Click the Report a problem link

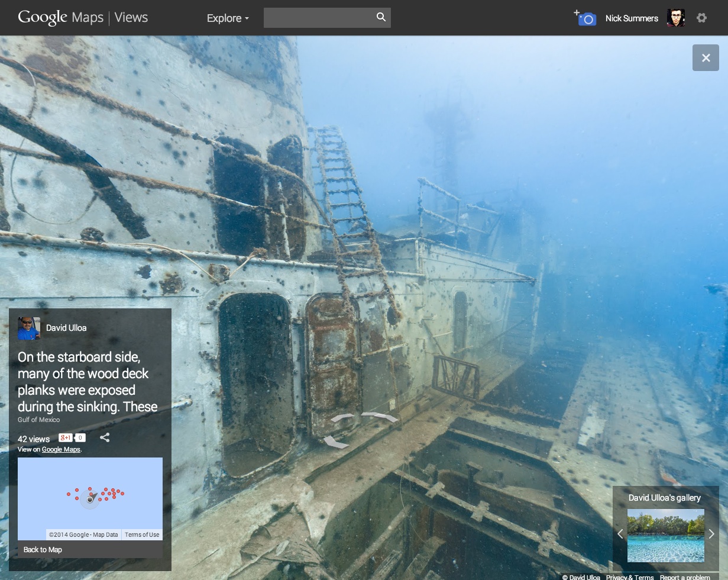[685, 577]
